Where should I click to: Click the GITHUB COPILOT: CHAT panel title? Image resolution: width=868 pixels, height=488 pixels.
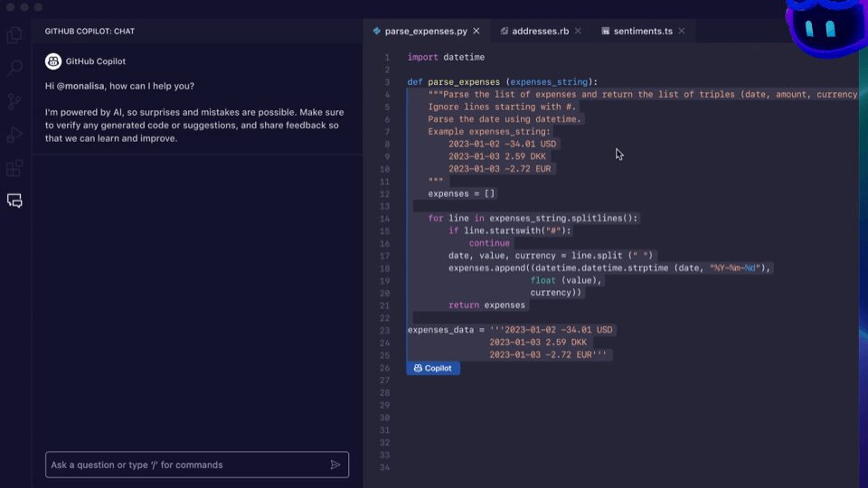coord(90,31)
